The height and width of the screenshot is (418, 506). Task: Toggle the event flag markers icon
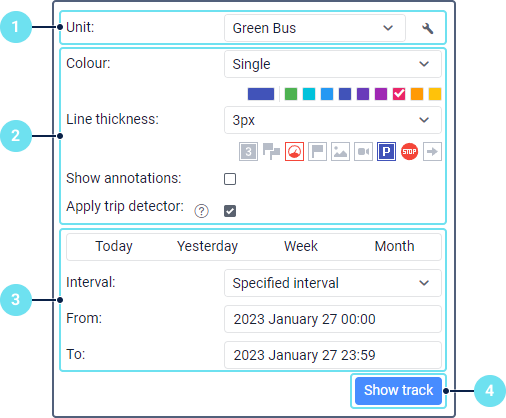pyautogui.click(x=317, y=152)
